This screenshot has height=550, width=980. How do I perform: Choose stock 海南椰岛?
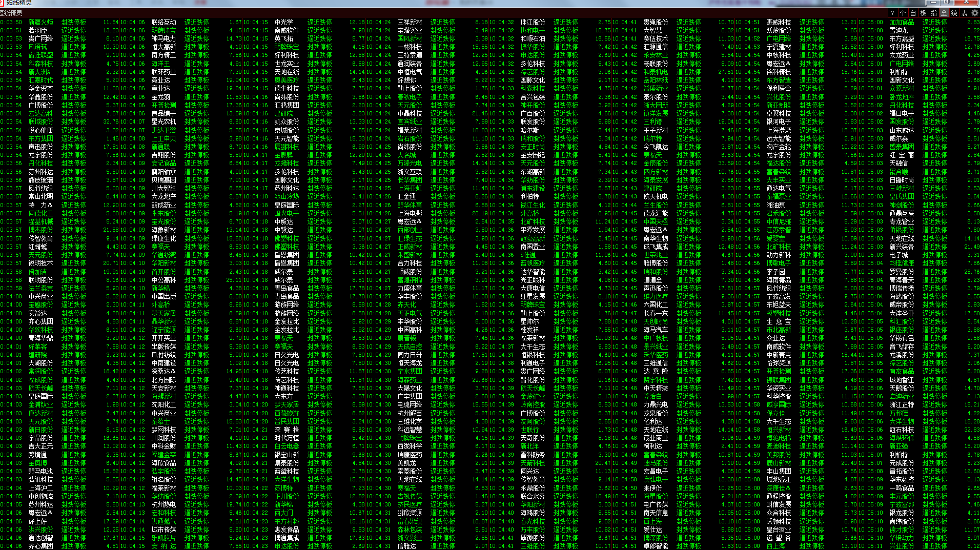click(779, 280)
